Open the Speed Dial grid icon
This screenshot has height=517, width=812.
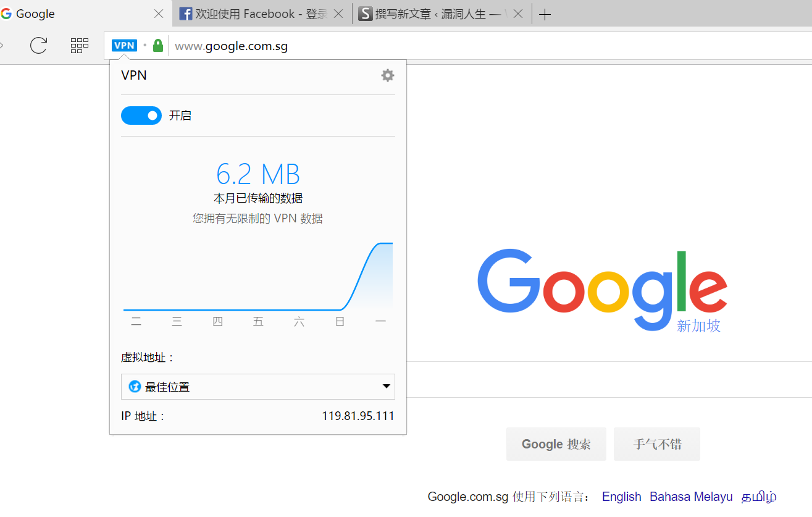click(x=80, y=45)
